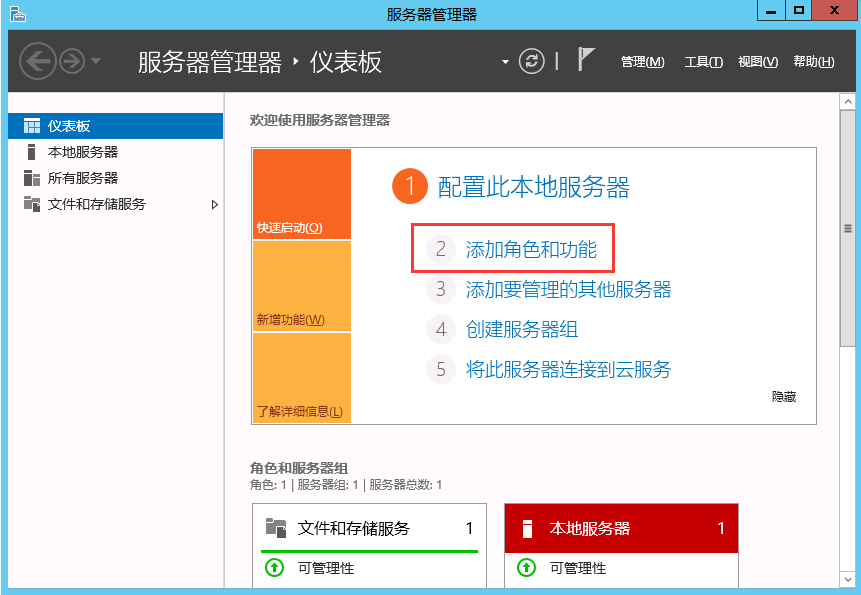
Task: Click the refresh icon in header
Action: pos(534,61)
